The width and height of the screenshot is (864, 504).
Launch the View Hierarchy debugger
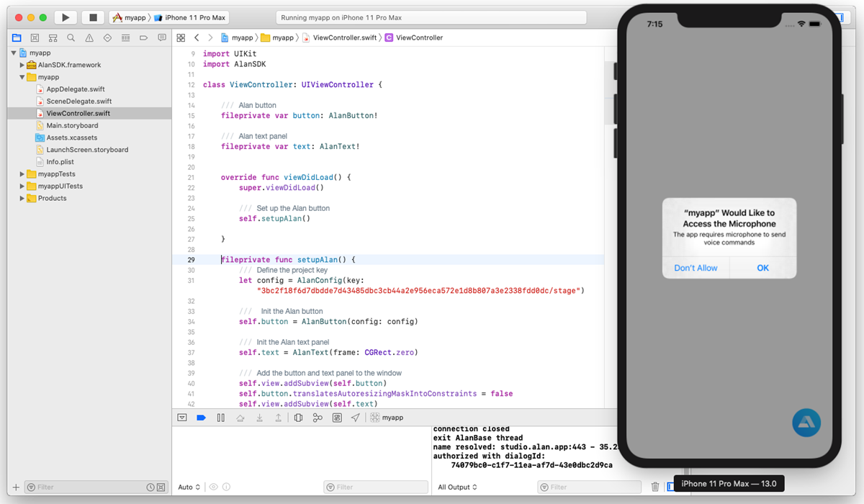tap(298, 418)
